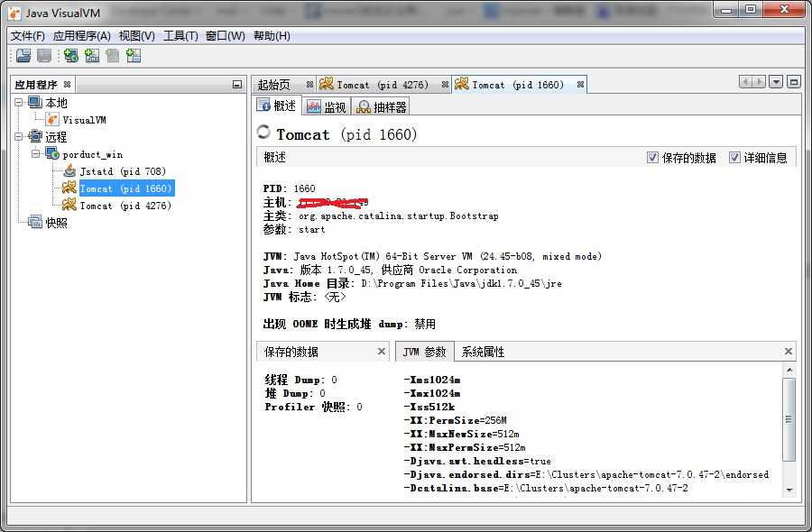Open the 视图(V) menu

click(137, 36)
